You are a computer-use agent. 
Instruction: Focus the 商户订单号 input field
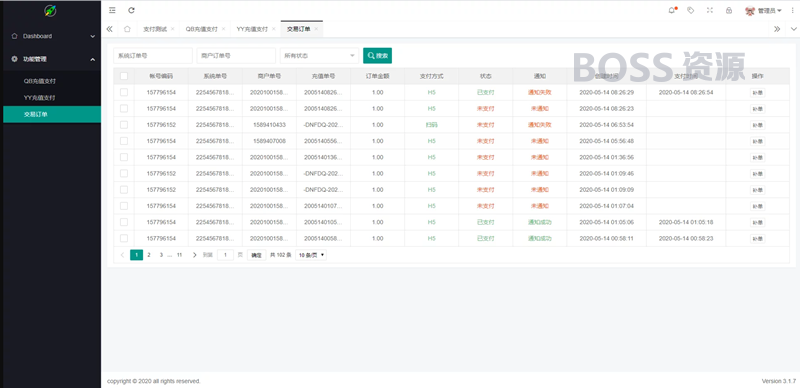(x=236, y=56)
